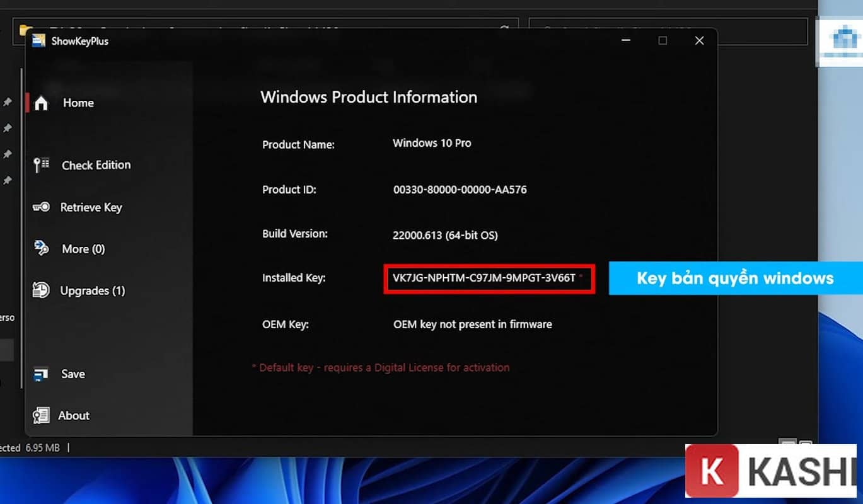Click the About certificate icon

tap(41, 416)
